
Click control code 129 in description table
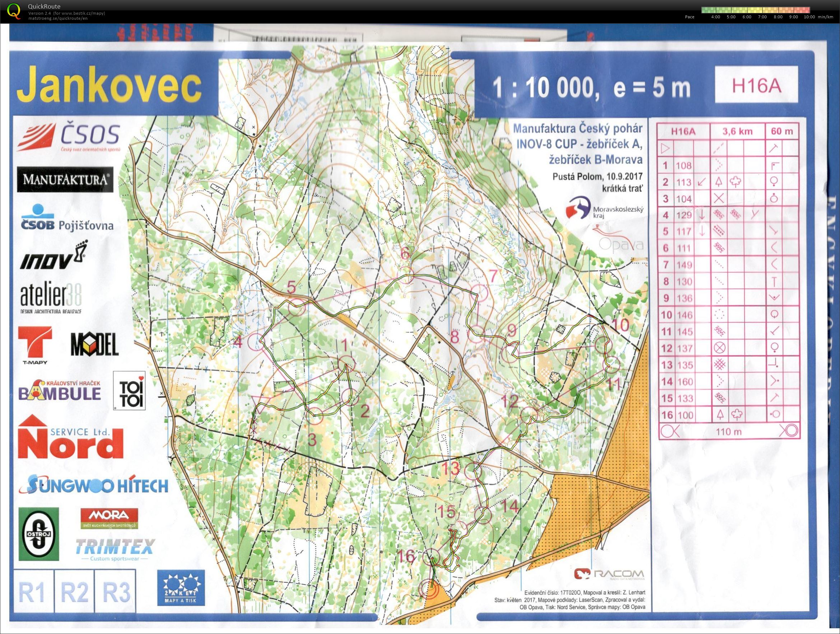(x=684, y=215)
